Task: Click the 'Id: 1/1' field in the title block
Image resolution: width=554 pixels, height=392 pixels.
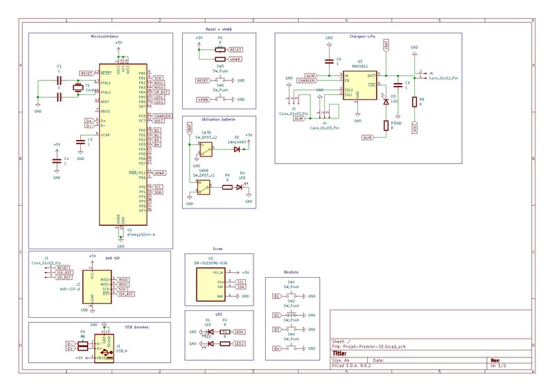Action: coord(499,366)
